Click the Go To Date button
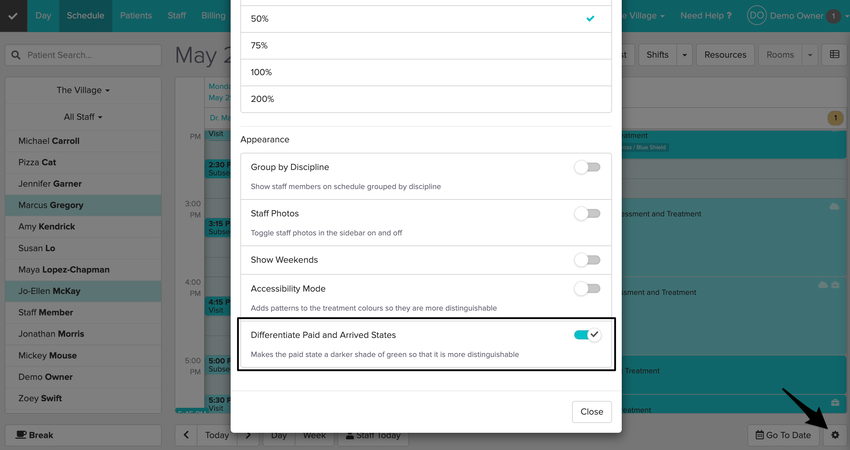 pyautogui.click(x=783, y=435)
